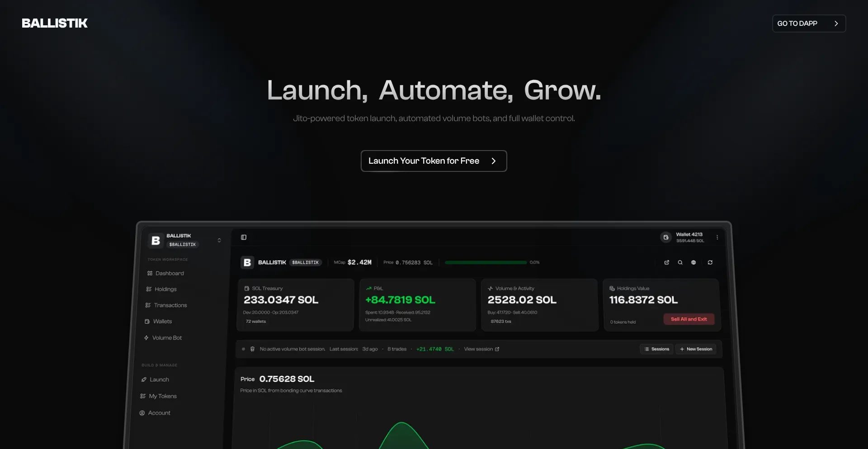Click the BALLISTIK B logo in the sidebar
The width and height of the screenshot is (868, 449).
(x=156, y=241)
